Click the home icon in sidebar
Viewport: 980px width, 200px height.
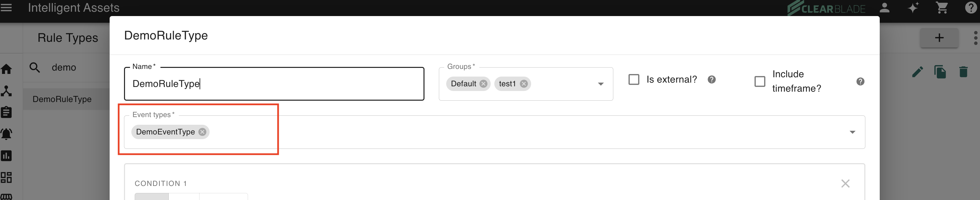point(6,69)
